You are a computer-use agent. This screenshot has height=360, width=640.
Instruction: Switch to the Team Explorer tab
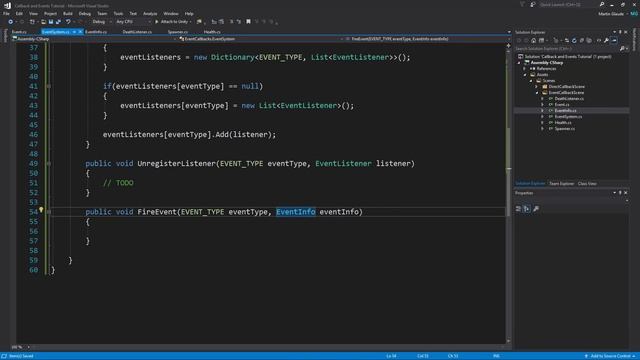click(562, 184)
